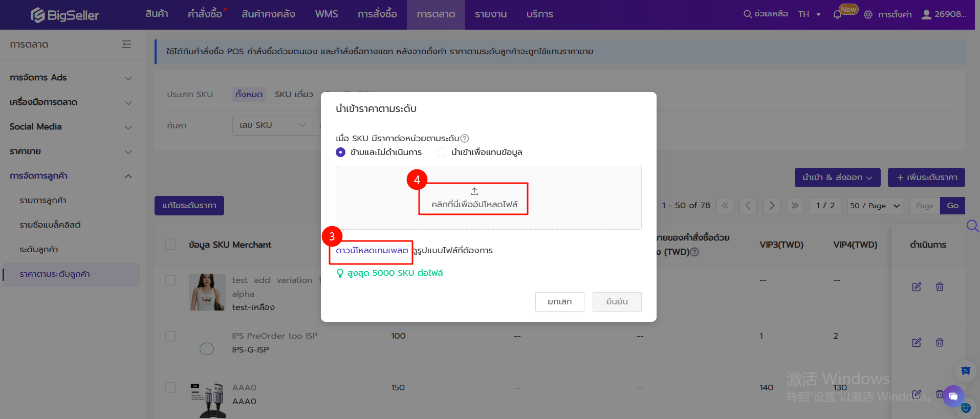
Task: Delete the test add variation row
Action: [x=940, y=286]
